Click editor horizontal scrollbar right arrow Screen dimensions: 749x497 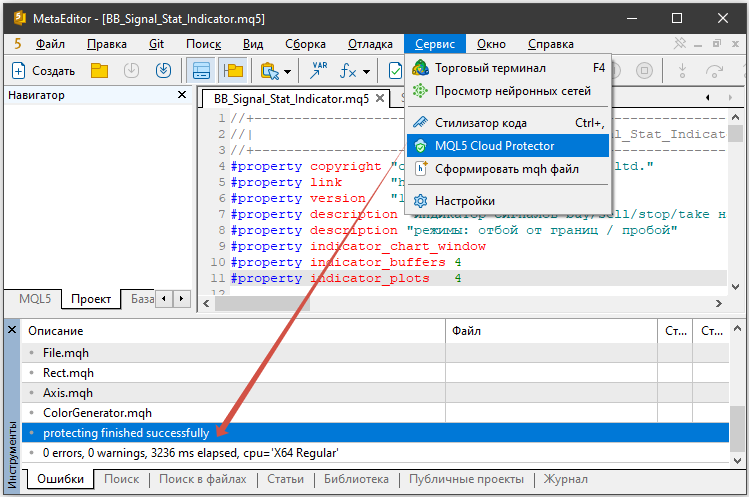pos(718,303)
